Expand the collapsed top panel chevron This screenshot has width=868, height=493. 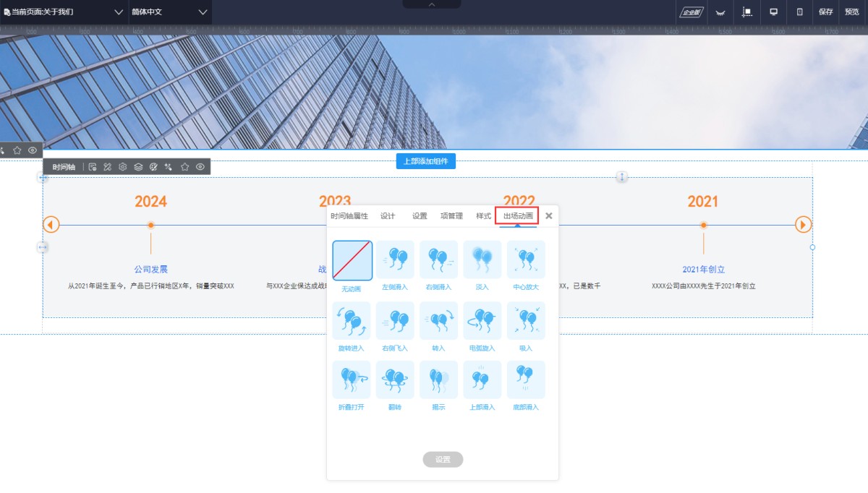click(432, 4)
